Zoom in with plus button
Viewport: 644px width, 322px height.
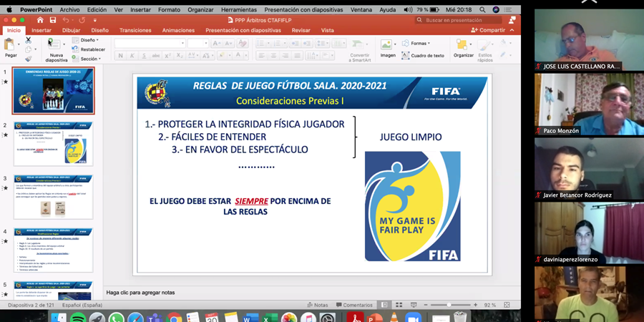point(476,305)
